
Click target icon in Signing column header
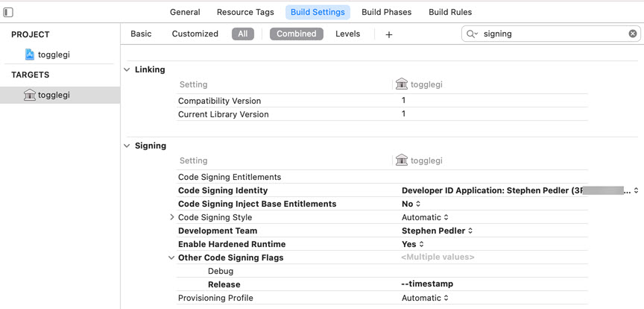[x=402, y=160]
